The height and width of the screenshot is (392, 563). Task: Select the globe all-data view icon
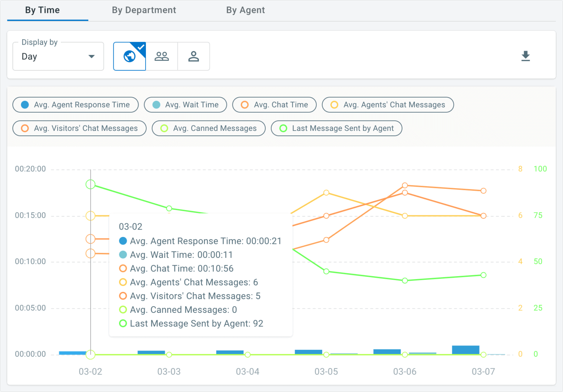coord(129,56)
